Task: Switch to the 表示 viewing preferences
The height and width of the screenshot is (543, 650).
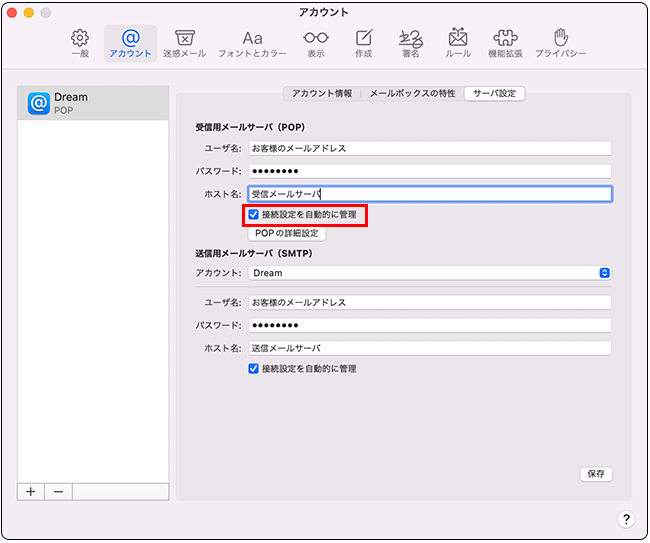Action: tap(315, 42)
